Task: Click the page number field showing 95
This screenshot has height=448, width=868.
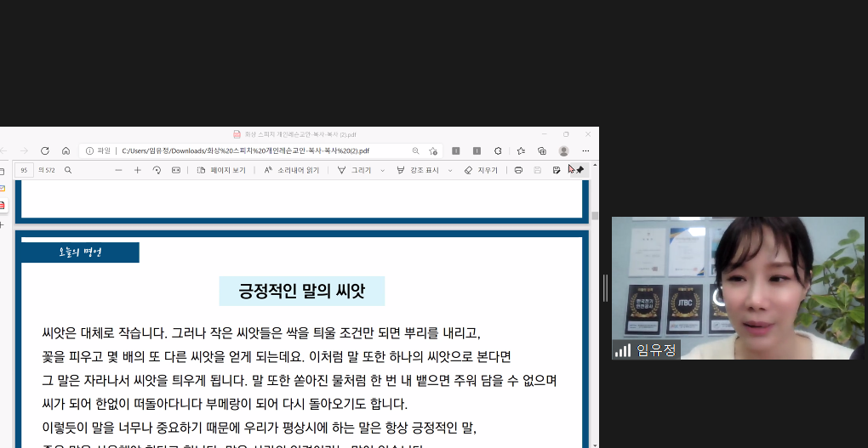Action: (24, 170)
